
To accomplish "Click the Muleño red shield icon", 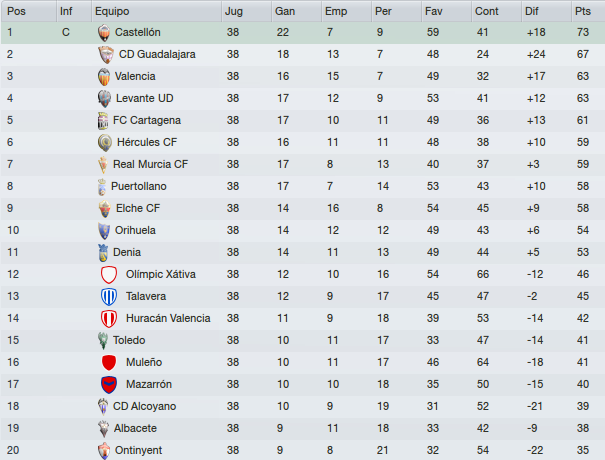I will pyautogui.click(x=109, y=363).
